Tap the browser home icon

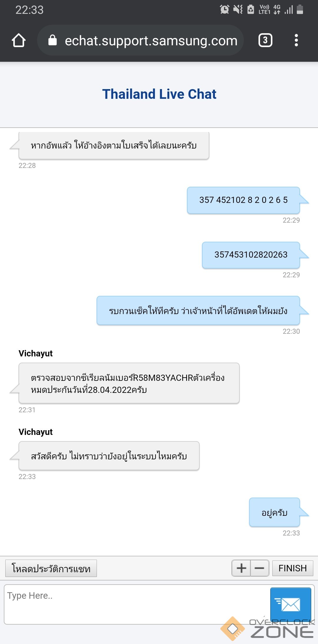click(19, 40)
